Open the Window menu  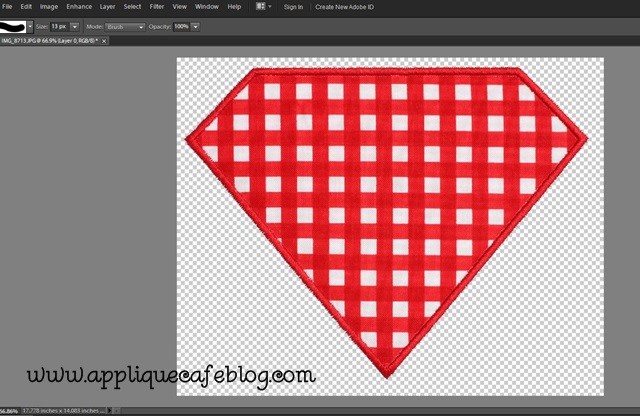(x=207, y=7)
